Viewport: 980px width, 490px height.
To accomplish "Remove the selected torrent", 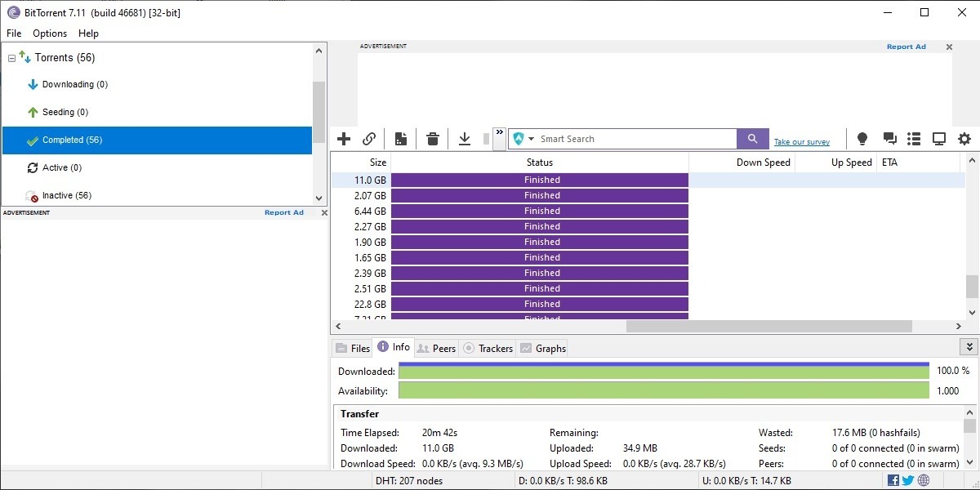I will (x=433, y=139).
